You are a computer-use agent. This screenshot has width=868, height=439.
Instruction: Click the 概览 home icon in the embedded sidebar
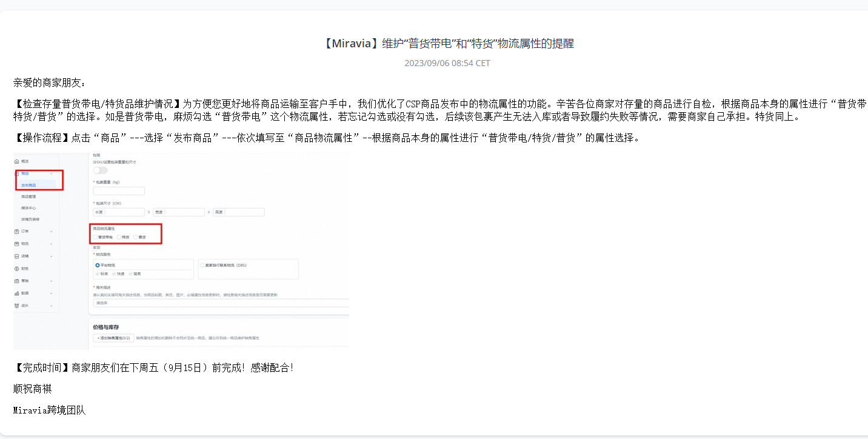click(x=17, y=161)
